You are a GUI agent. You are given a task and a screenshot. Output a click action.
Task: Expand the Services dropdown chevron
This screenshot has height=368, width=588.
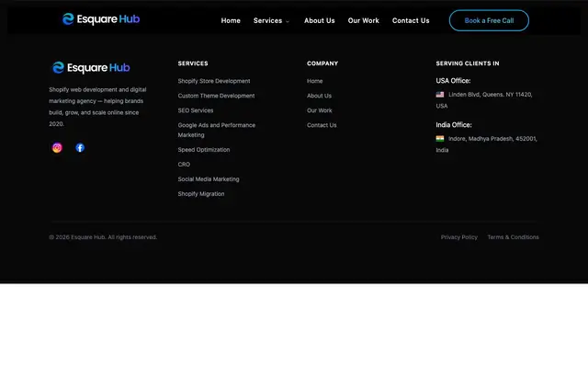point(288,21)
